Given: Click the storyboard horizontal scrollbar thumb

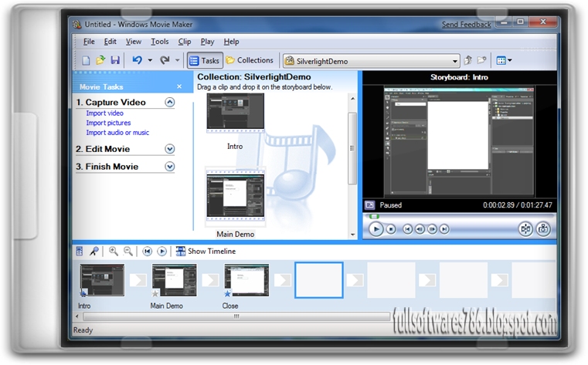Looking at the screenshot, I should coord(236,316).
